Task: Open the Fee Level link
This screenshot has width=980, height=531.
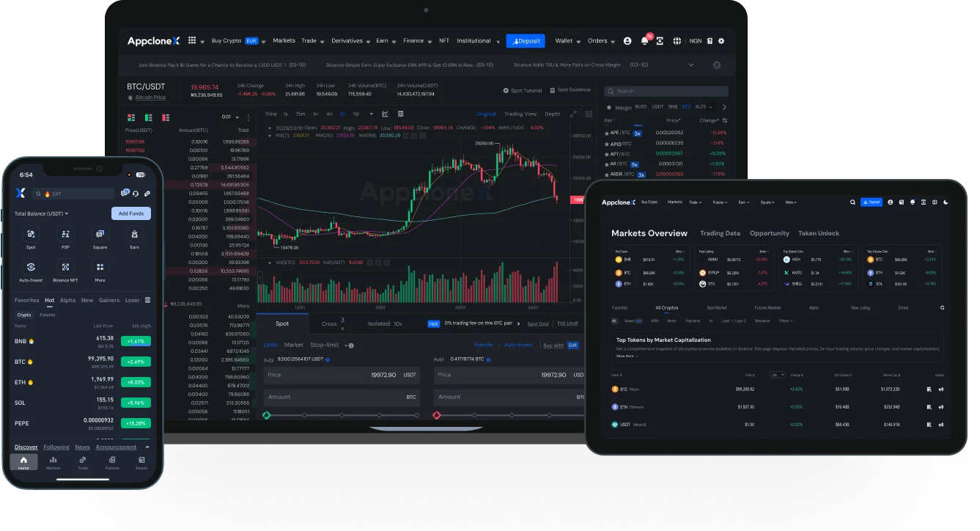Action: click(x=567, y=323)
